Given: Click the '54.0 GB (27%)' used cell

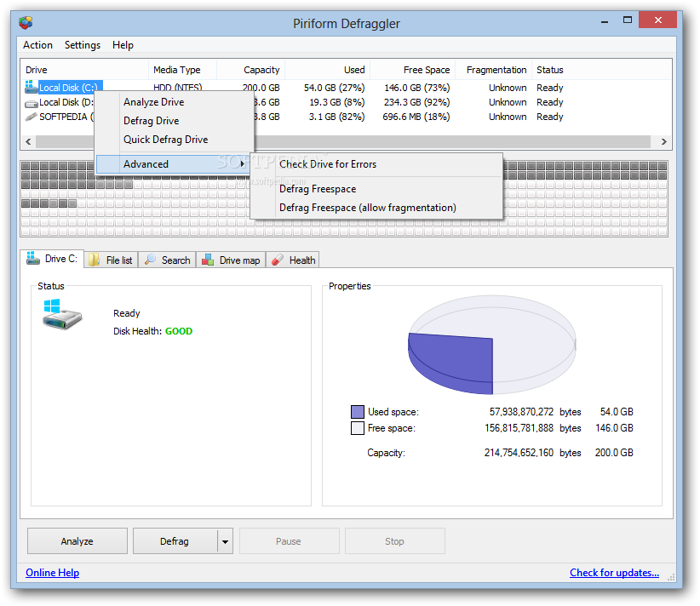Looking at the screenshot, I should (x=334, y=88).
